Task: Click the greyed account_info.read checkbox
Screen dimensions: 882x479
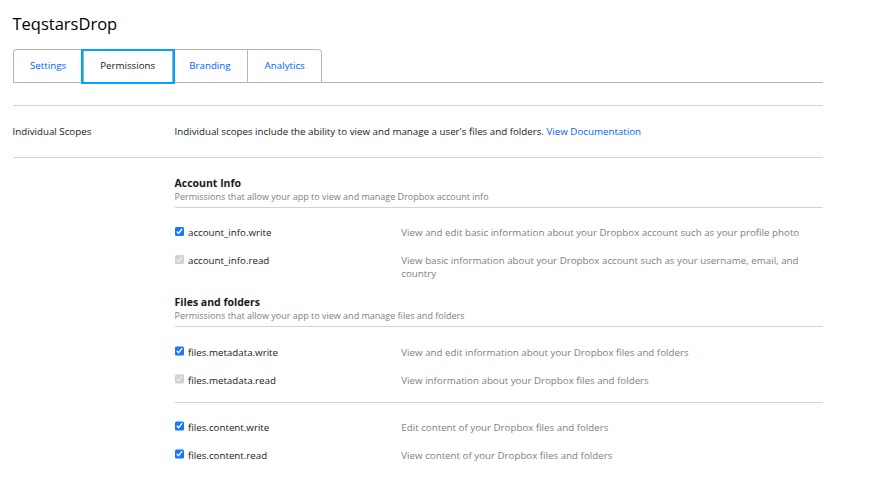Action: [179, 260]
